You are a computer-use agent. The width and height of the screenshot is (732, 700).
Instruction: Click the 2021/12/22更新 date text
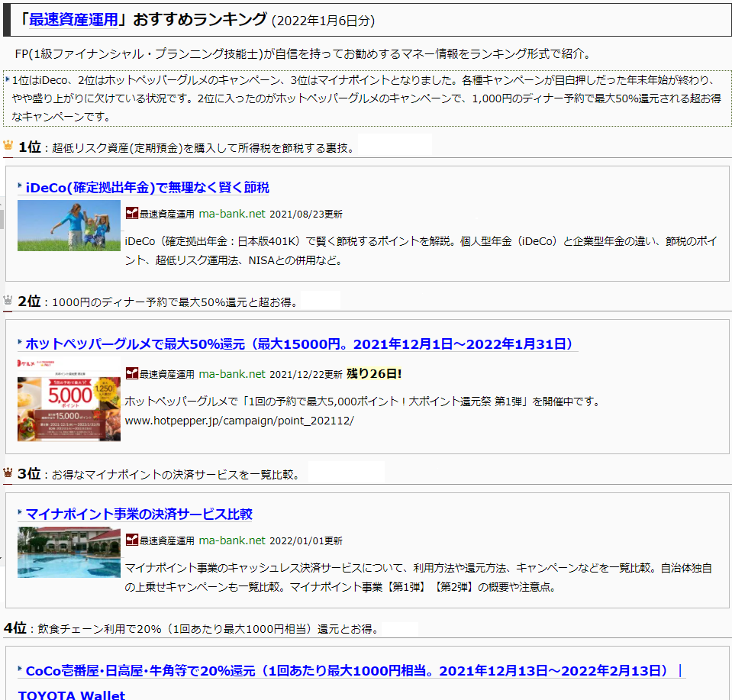coord(306,374)
